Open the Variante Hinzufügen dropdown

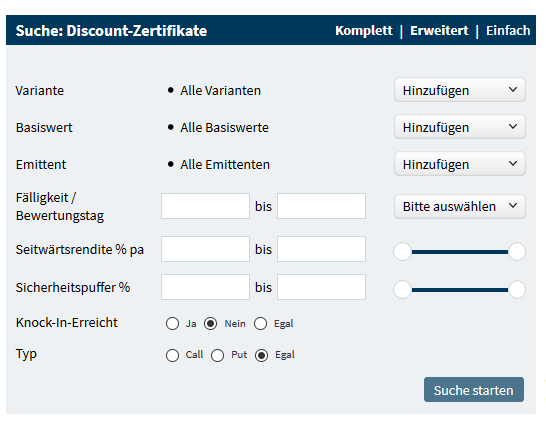pos(460,90)
